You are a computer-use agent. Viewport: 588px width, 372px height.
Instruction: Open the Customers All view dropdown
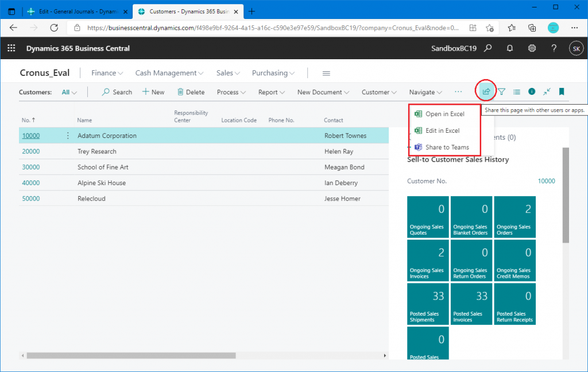coord(69,92)
